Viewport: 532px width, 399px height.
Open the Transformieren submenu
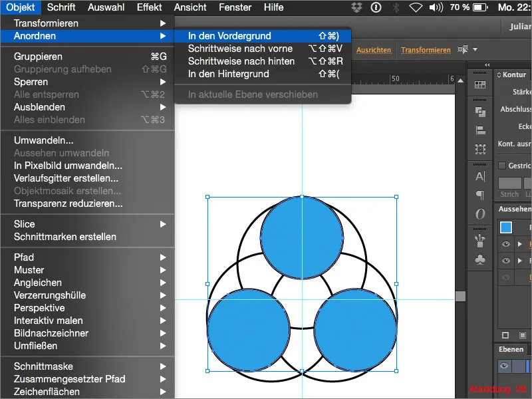tap(88, 23)
